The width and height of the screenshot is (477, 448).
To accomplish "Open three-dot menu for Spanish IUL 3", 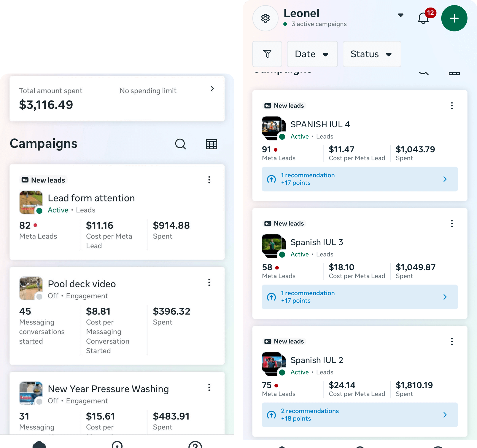I will point(452,224).
